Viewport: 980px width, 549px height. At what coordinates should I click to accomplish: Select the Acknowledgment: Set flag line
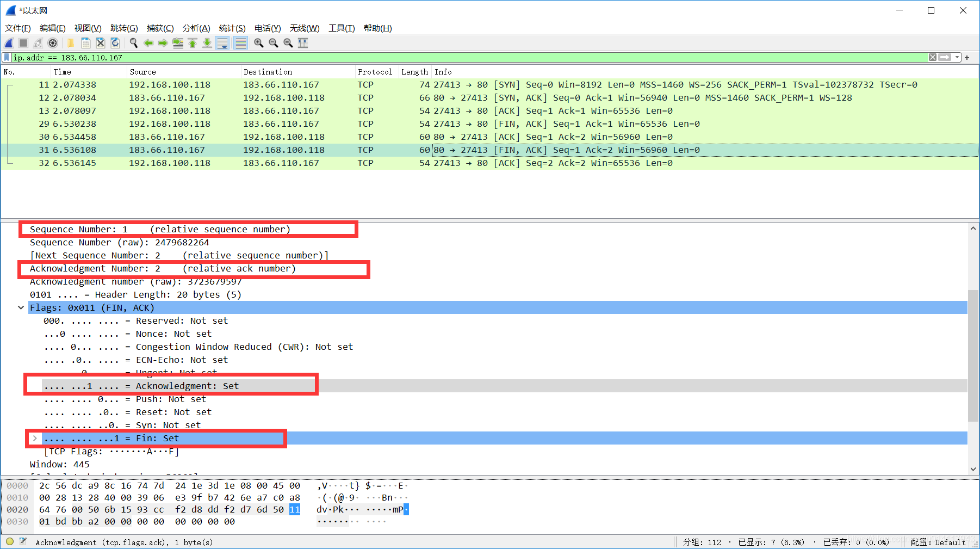[x=505, y=386]
